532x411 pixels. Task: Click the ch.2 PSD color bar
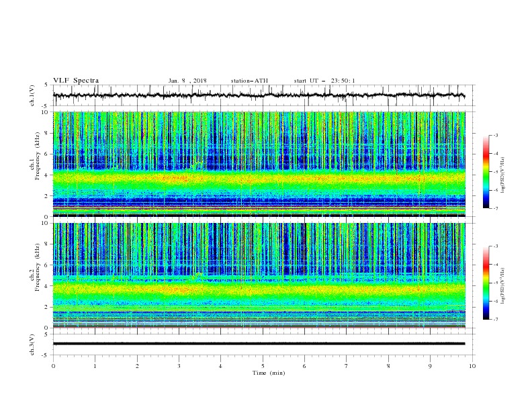pyautogui.click(x=486, y=283)
